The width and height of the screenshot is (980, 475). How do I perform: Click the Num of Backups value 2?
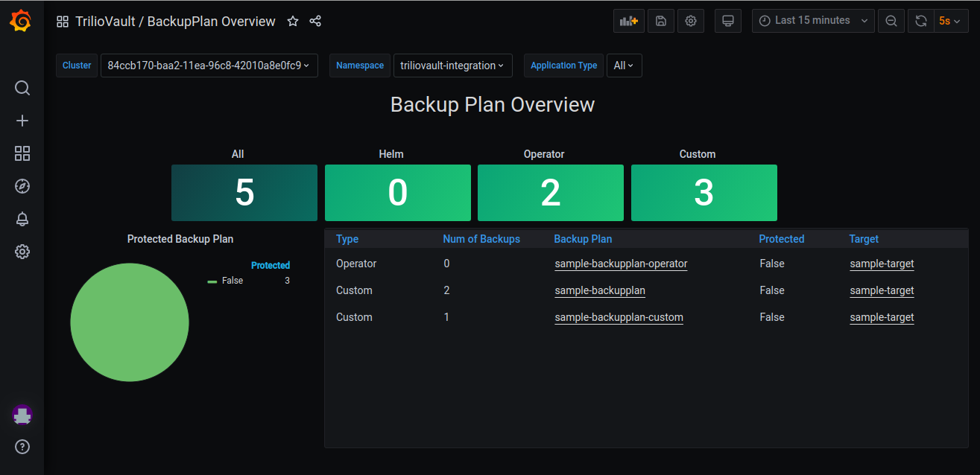pyautogui.click(x=446, y=290)
